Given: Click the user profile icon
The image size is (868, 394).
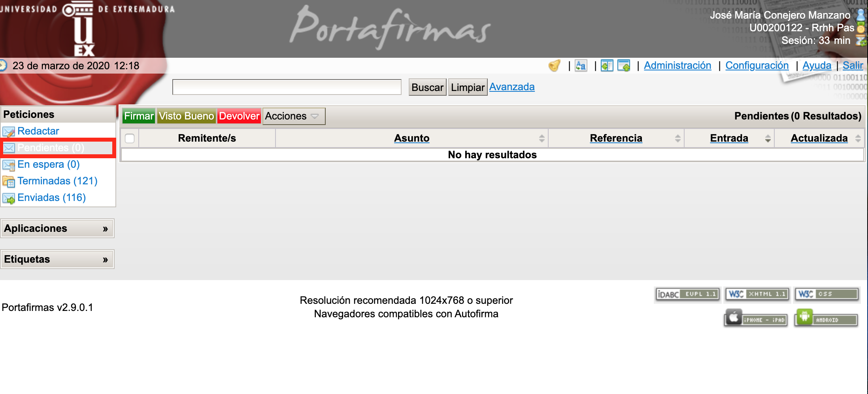Looking at the screenshot, I should coord(861,15).
